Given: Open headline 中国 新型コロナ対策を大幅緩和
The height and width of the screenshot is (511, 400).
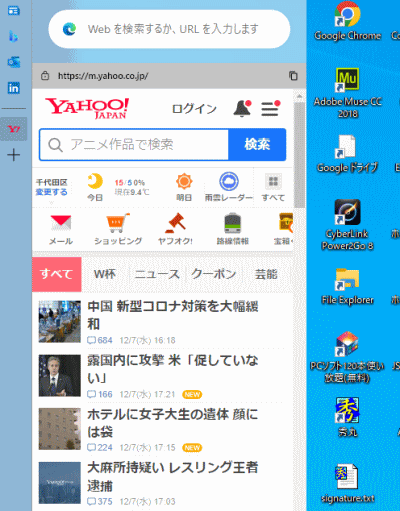Looking at the screenshot, I should [x=173, y=315].
